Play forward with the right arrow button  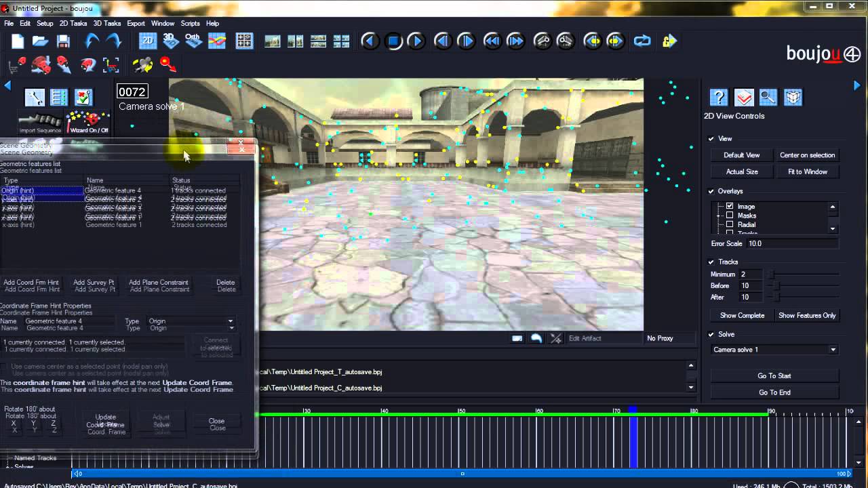coord(416,41)
